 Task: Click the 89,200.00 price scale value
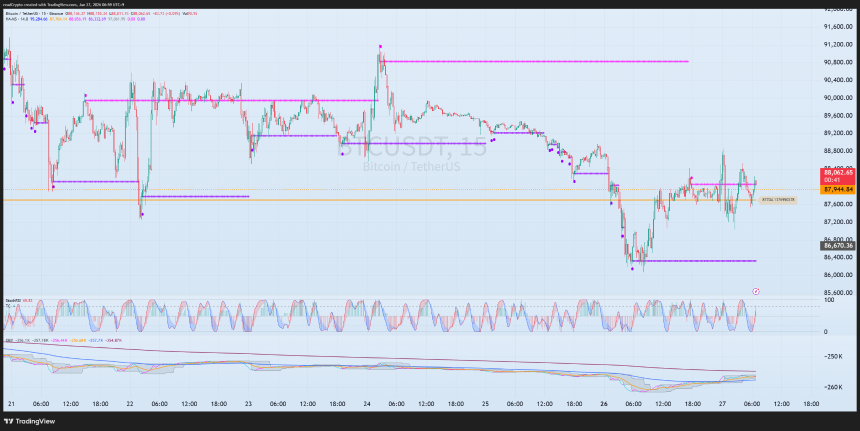(839, 133)
